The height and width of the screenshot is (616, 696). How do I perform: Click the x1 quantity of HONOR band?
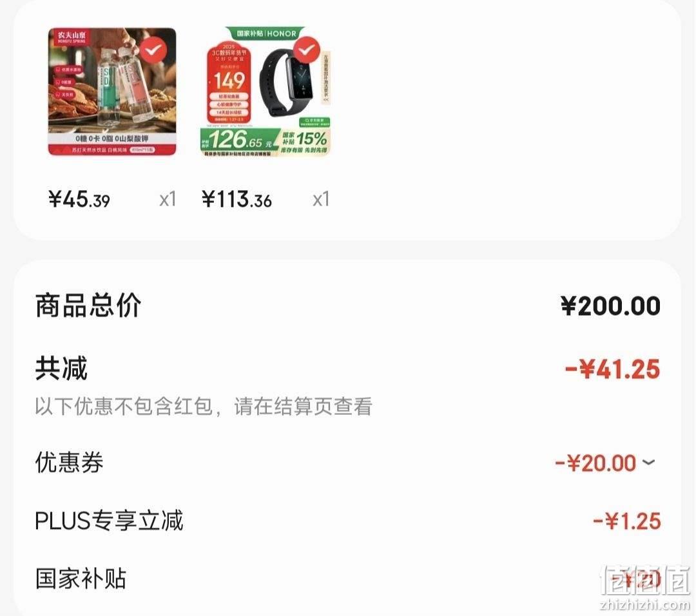click(321, 199)
